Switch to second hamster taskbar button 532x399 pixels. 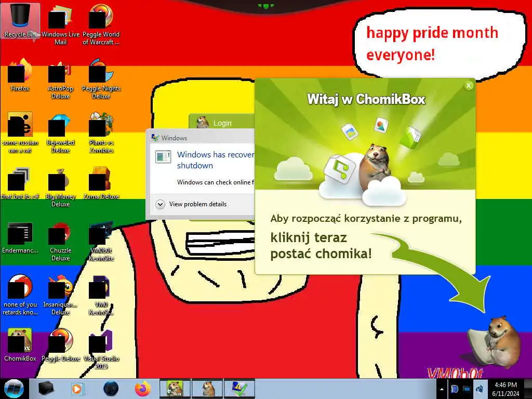click(x=207, y=389)
